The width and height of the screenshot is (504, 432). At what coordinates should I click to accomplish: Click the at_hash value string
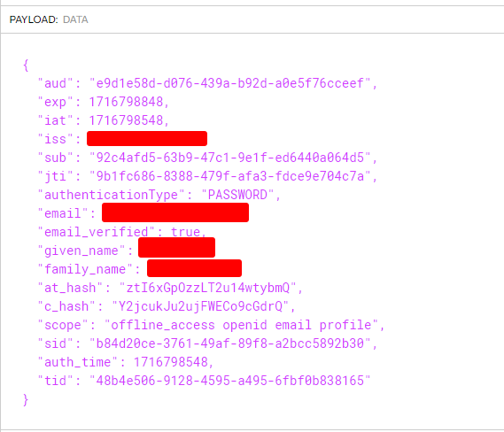pyautogui.click(x=207, y=288)
